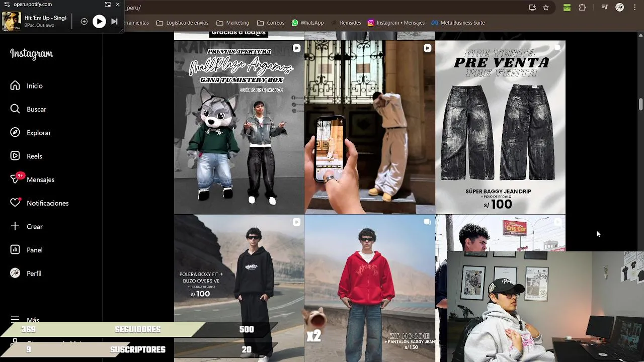Close the Spotify mini player window
The width and height of the screenshot is (644, 362).
click(118, 4)
